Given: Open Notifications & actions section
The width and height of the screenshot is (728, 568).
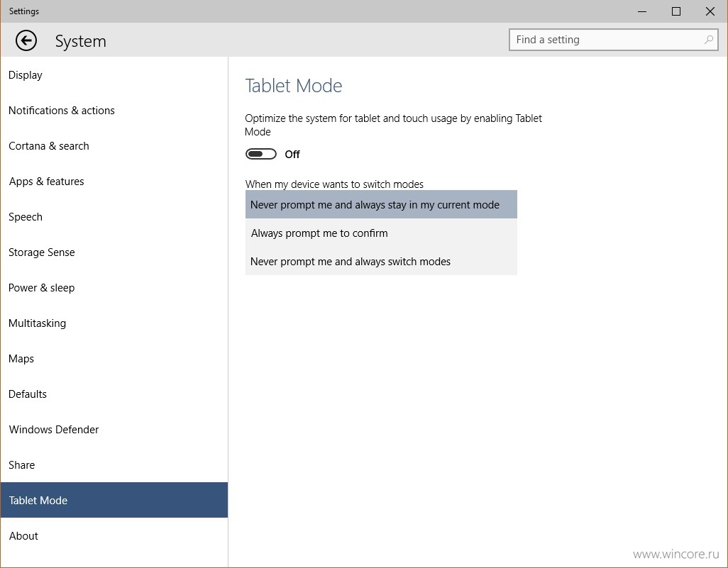Looking at the screenshot, I should tap(114, 111).
